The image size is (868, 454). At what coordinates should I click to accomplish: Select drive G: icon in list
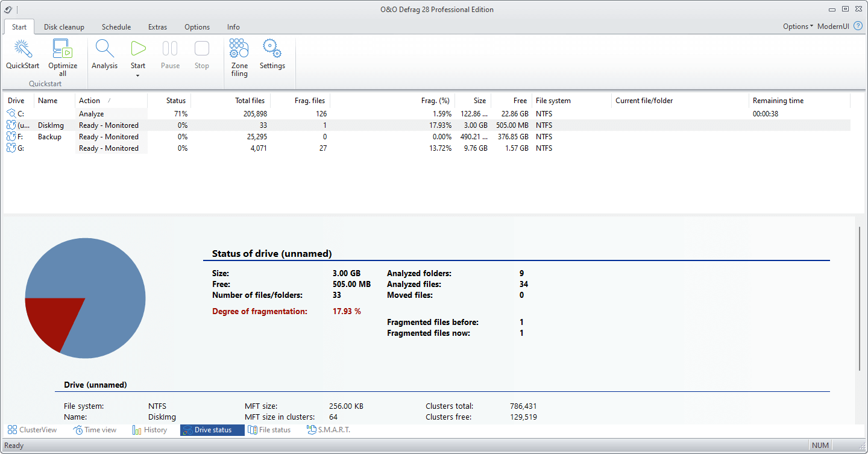11,148
